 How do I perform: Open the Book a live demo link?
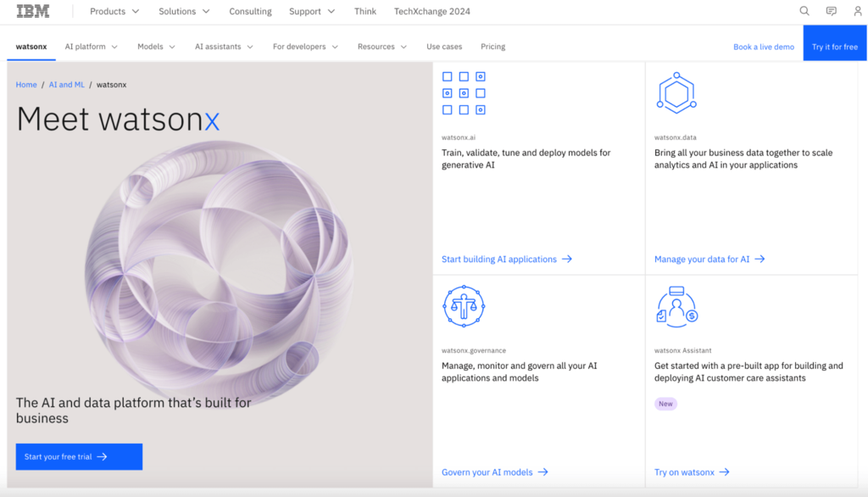(x=763, y=47)
